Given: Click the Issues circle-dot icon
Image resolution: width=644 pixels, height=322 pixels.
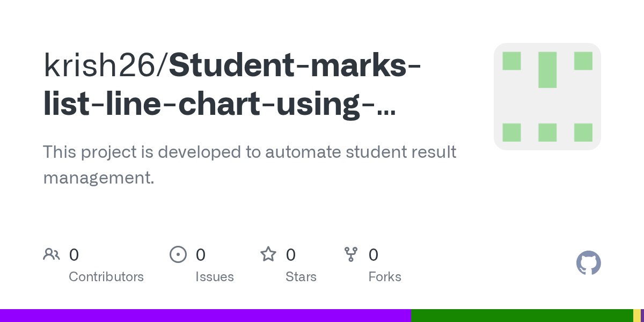Looking at the screenshot, I should [178, 254].
